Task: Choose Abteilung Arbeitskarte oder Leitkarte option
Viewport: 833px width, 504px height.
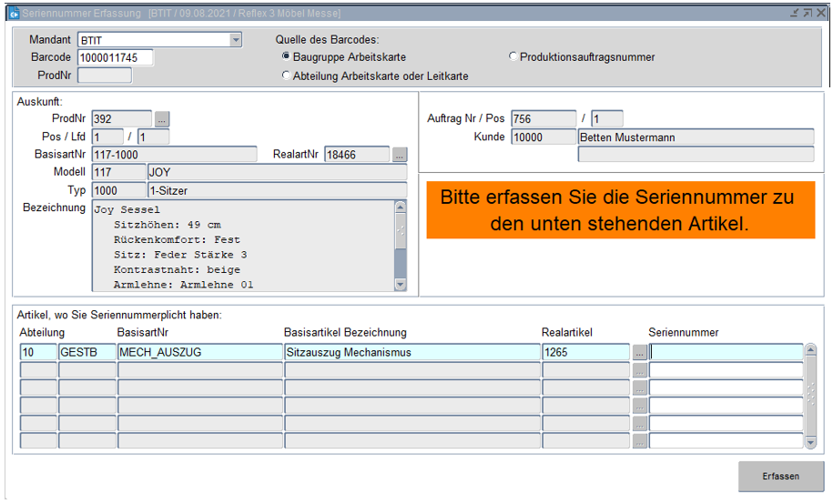Action: pyautogui.click(x=286, y=76)
